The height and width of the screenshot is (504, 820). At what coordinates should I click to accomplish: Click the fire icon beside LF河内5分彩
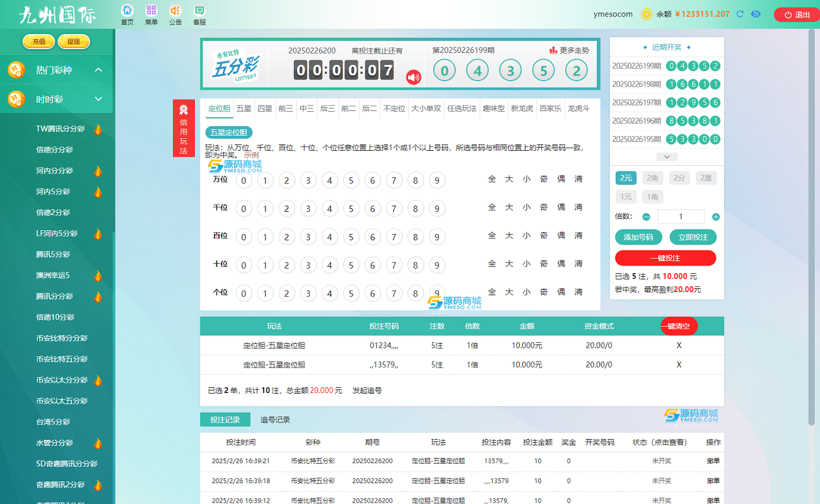(98, 233)
